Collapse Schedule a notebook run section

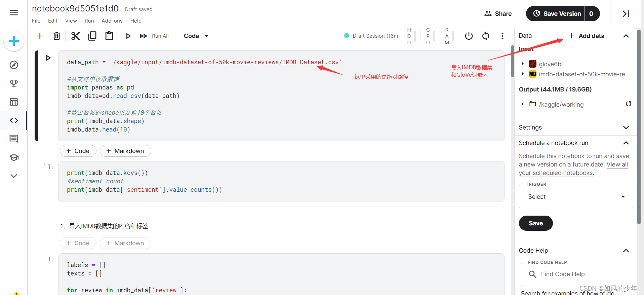(x=626, y=143)
